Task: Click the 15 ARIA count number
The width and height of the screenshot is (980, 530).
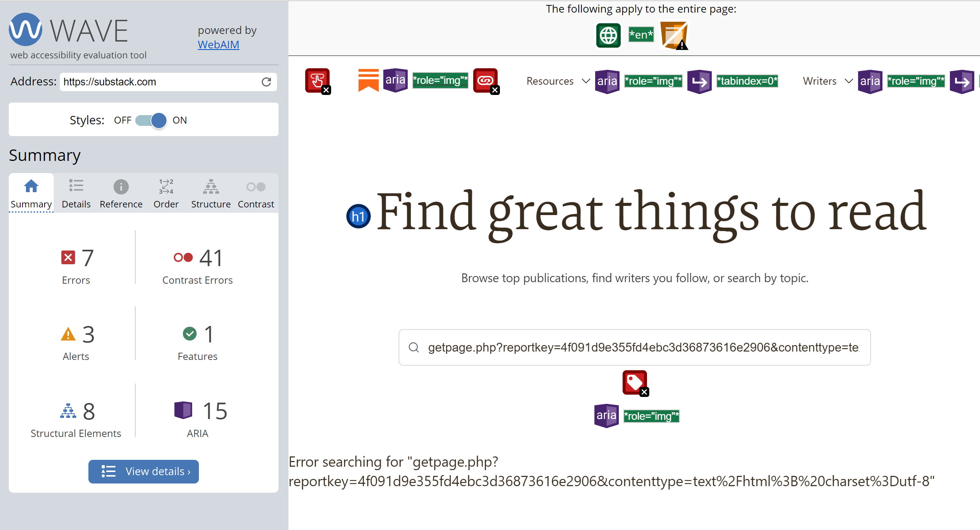Action: tap(215, 411)
